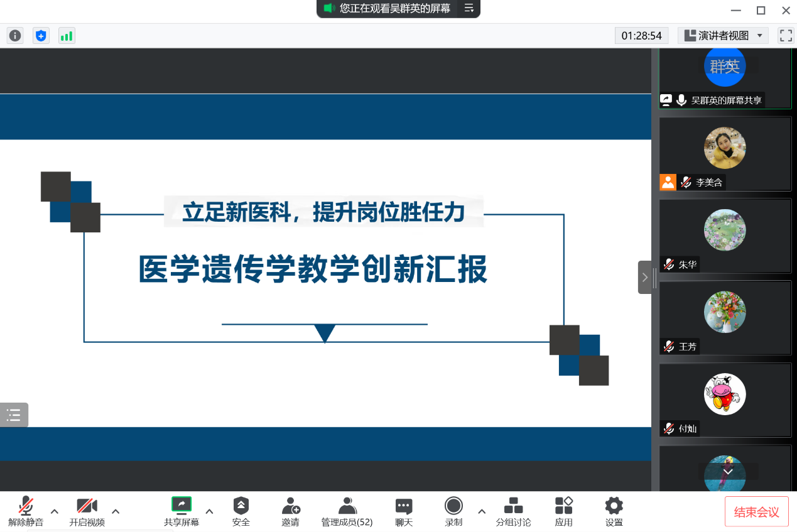The width and height of the screenshot is (797, 532).
Task: Click the red 结束会议 button
Action: 756,512
